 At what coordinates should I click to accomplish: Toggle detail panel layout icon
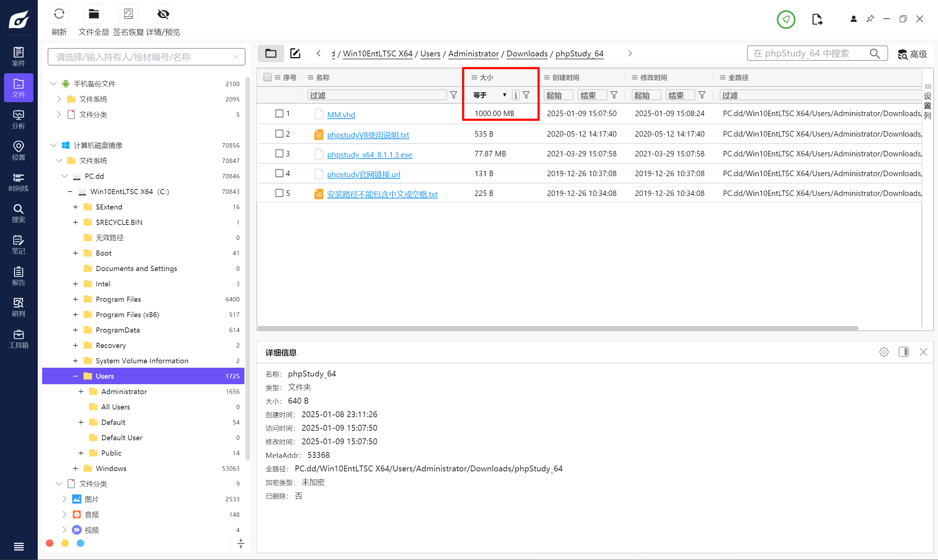pyautogui.click(x=904, y=352)
